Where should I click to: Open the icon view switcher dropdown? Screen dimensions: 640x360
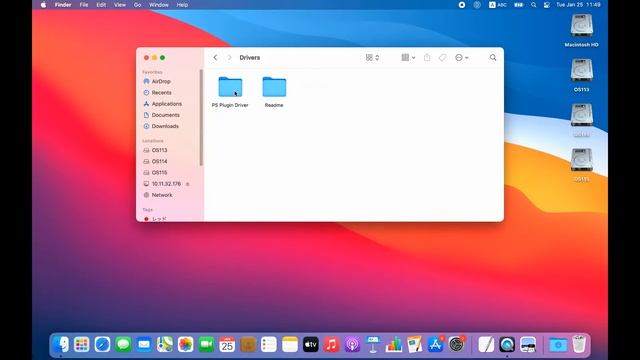click(x=372, y=58)
